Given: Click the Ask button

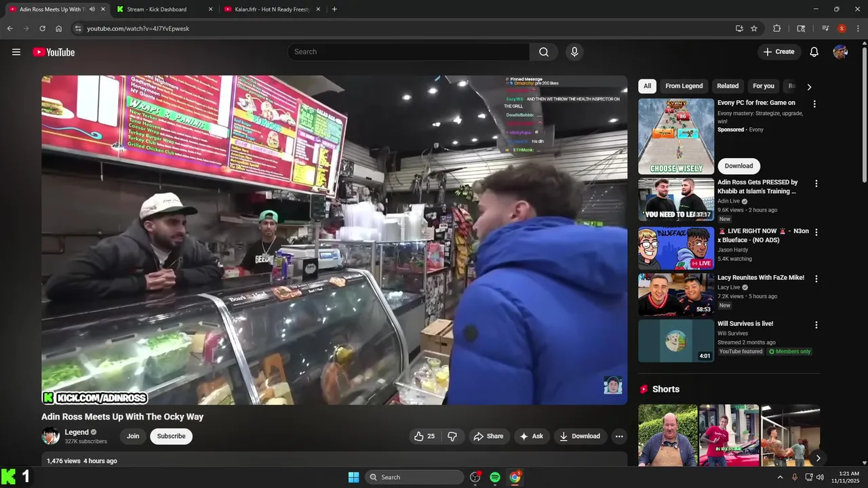Looking at the screenshot, I should (x=531, y=436).
